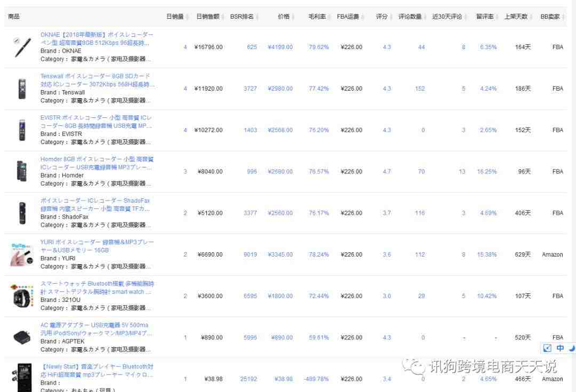Click the sort icon beside 毛利率 header
The width and height of the screenshot is (576, 392).
point(329,17)
